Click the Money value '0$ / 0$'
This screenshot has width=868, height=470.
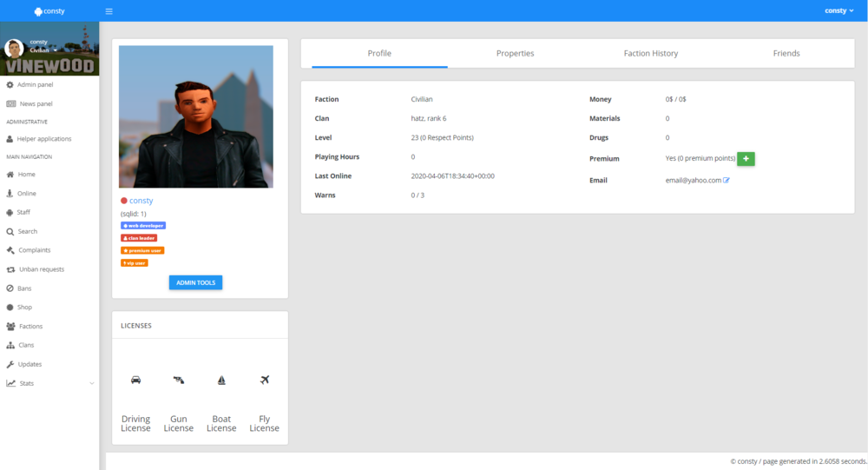coord(676,99)
